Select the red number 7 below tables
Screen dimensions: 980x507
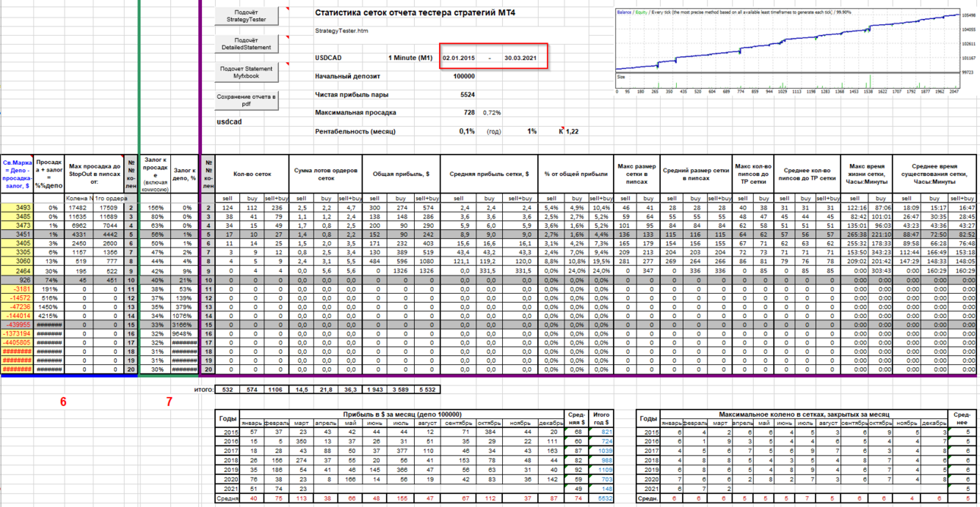tap(169, 402)
